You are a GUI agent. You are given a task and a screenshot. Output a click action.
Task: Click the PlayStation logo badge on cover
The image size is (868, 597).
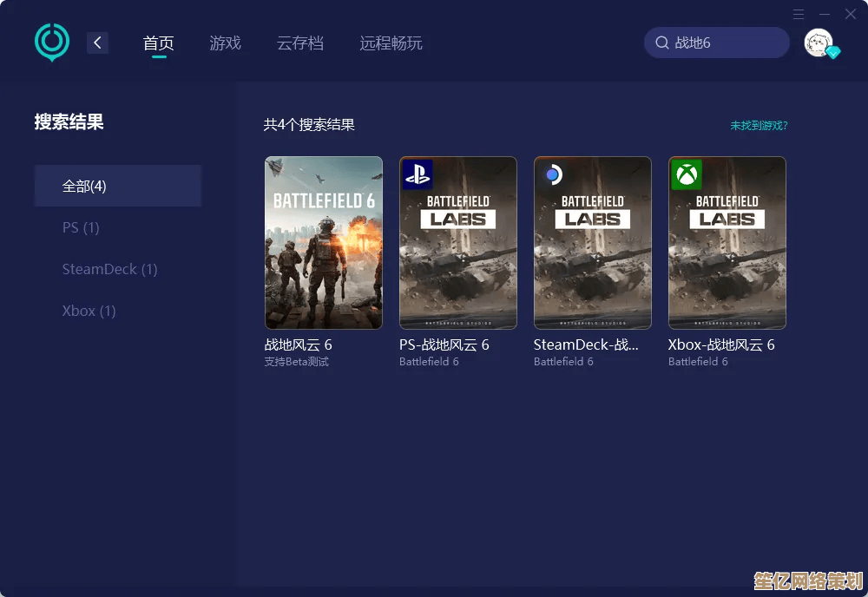tap(418, 174)
